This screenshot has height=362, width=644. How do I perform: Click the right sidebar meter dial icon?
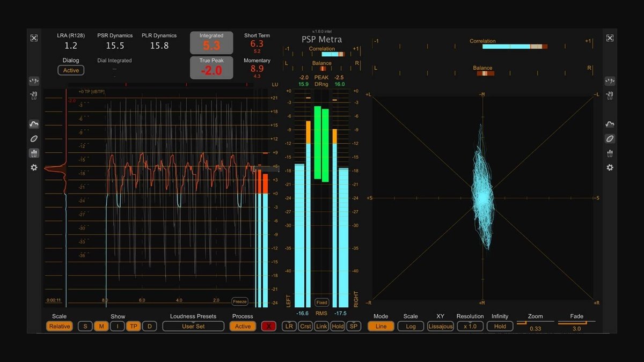[610, 81]
